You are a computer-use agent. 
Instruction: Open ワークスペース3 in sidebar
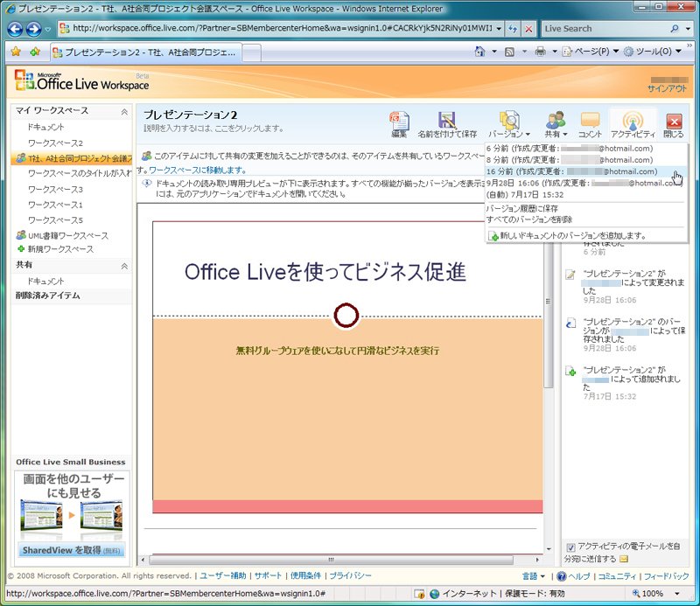tap(55, 189)
